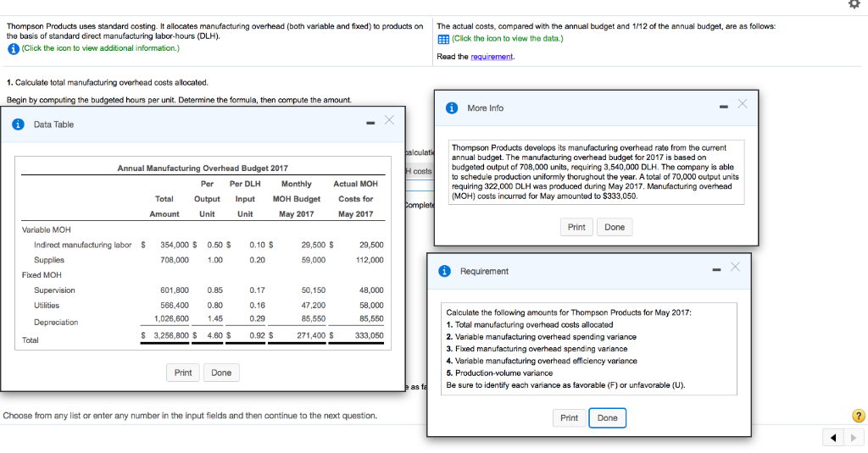Click the Fixed MOH section heading

pyautogui.click(x=42, y=275)
